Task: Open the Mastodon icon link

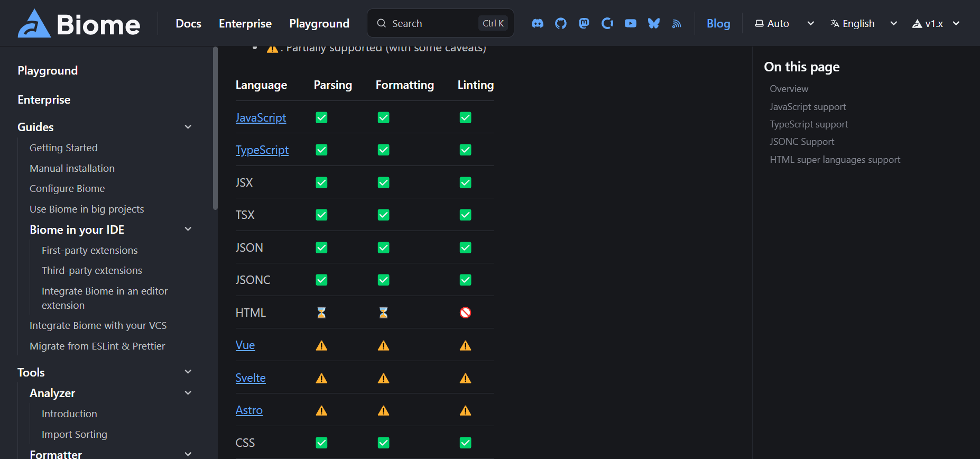Action: 584,23
